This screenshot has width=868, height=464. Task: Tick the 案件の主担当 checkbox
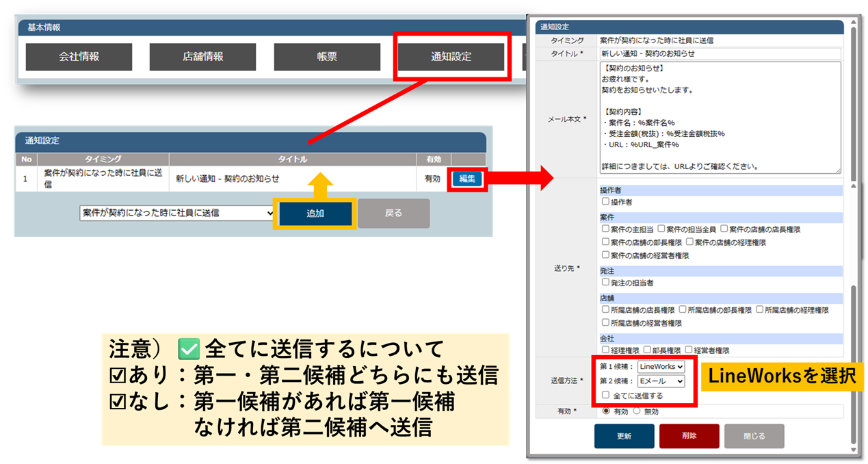tap(605, 229)
